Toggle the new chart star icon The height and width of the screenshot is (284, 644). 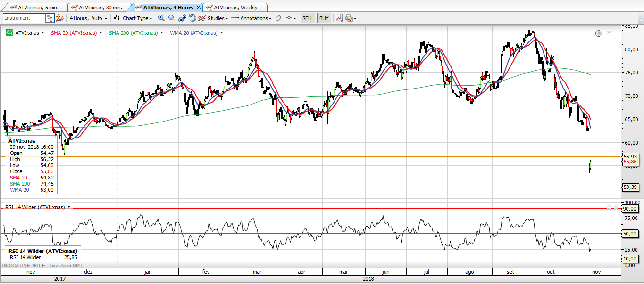pyautogui.click(x=59, y=18)
